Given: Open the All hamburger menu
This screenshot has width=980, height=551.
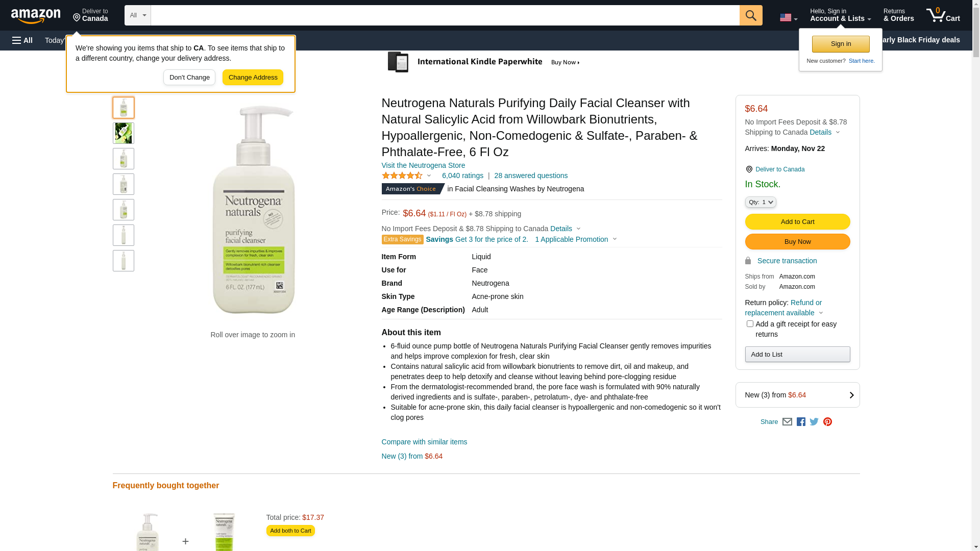Looking at the screenshot, I should tap(22, 40).
